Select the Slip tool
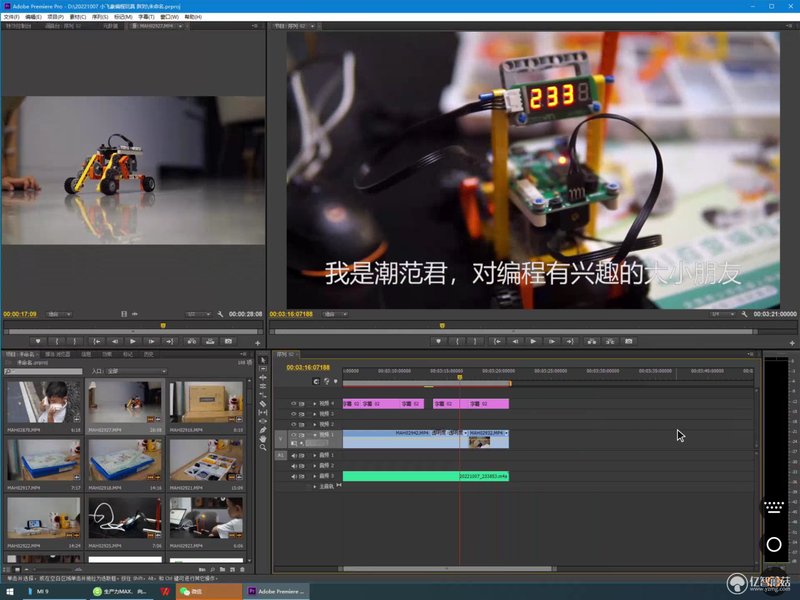The height and width of the screenshot is (600, 800). pyautogui.click(x=263, y=412)
